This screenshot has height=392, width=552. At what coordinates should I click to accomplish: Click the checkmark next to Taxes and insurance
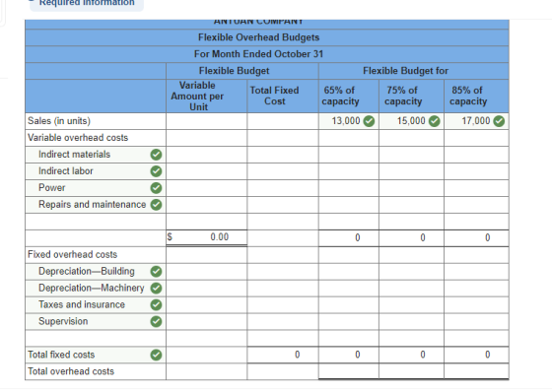click(x=157, y=304)
